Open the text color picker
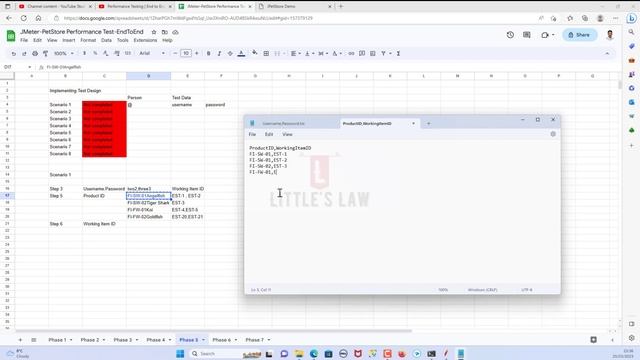The height and width of the screenshot is (360, 640). click(x=241, y=53)
